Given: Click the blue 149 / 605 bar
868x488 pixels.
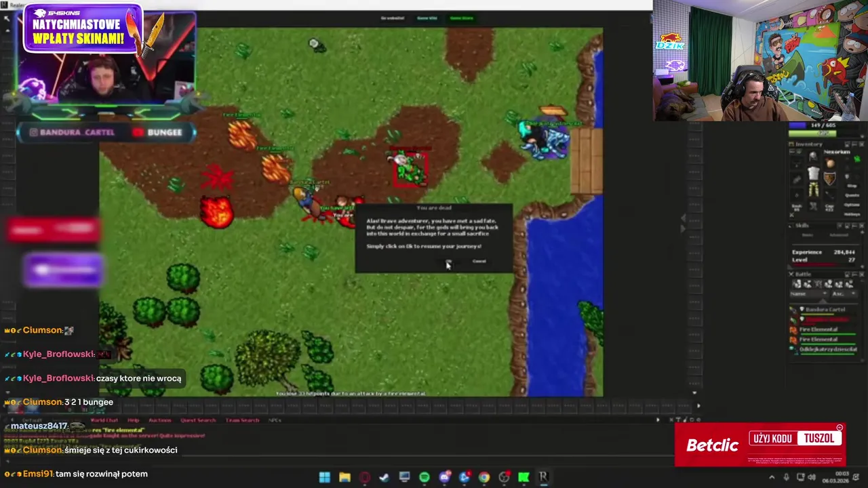Looking at the screenshot, I should 824,125.
